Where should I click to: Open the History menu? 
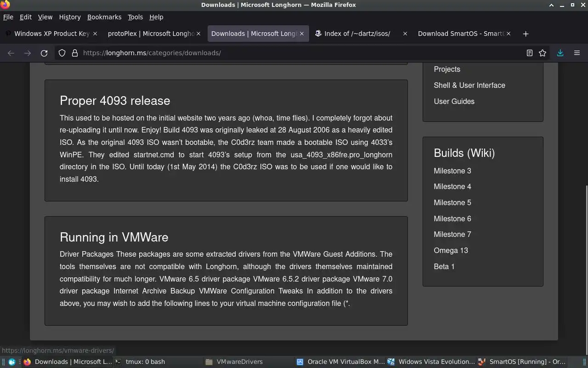pyautogui.click(x=70, y=17)
